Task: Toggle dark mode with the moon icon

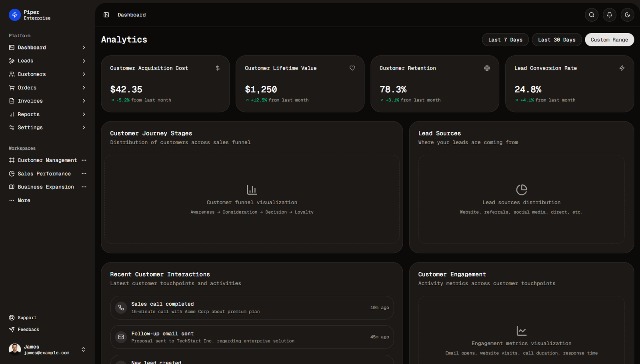Action: tap(628, 15)
